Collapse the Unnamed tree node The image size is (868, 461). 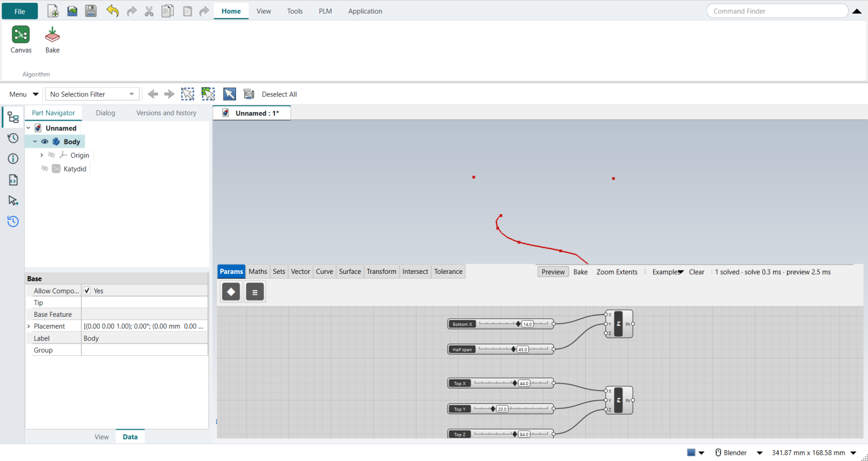[x=28, y=128]
